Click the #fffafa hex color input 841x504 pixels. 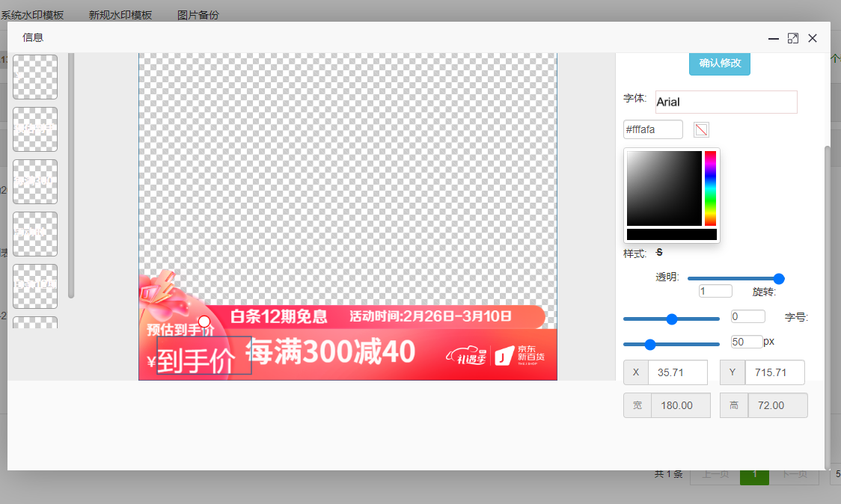(652, 129)
